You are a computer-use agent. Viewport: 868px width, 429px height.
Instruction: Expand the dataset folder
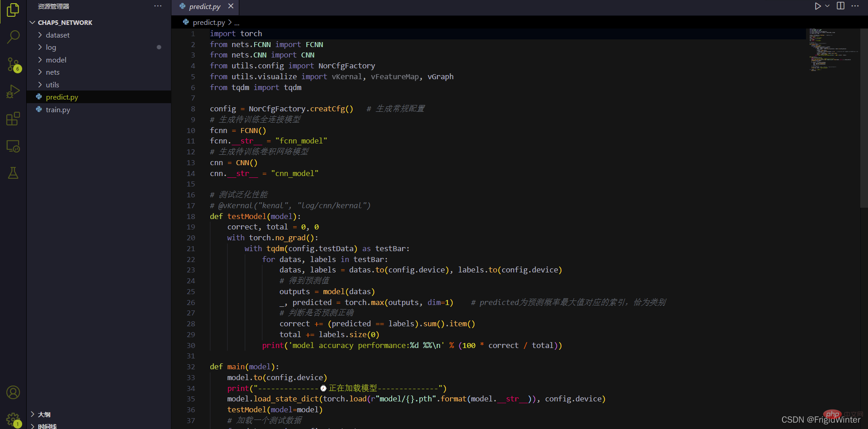coord(57,35)
